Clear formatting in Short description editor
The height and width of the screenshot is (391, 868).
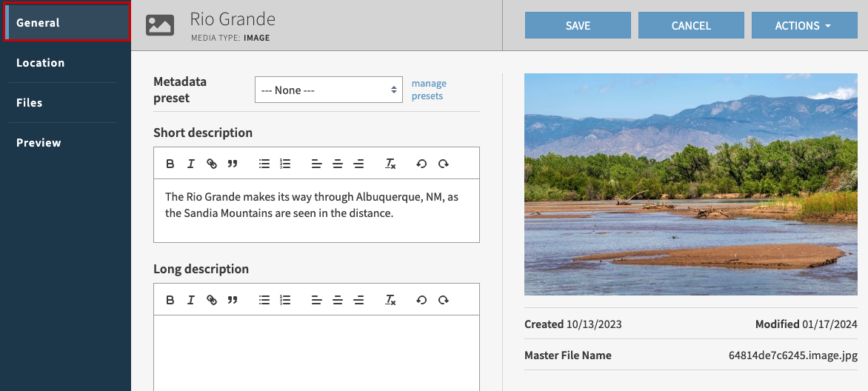coord(390,164)
